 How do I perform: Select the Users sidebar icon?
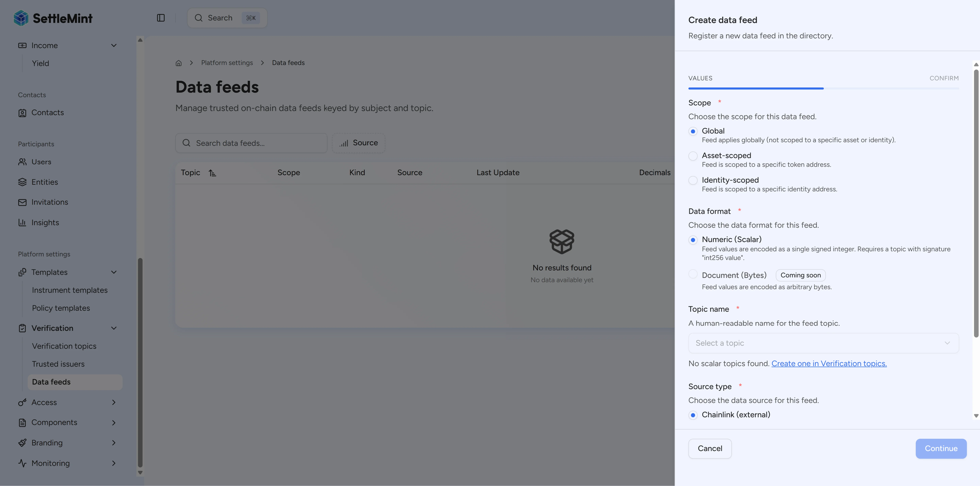point(22,161)
